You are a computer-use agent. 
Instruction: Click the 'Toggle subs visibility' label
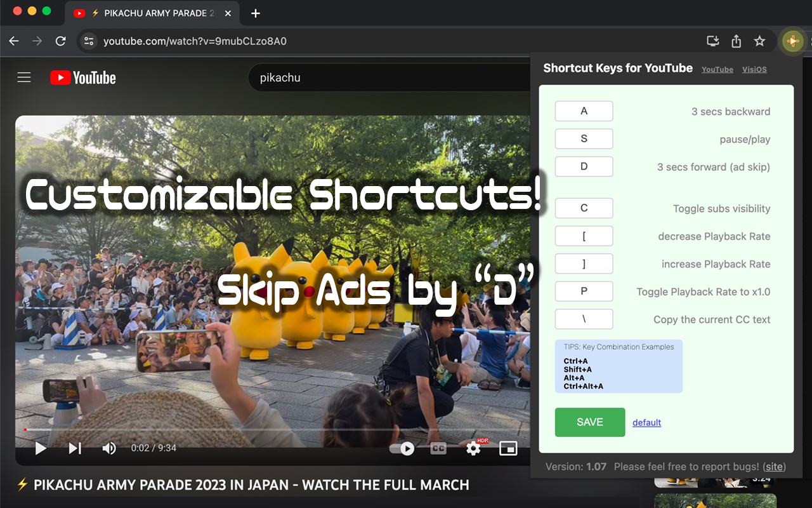[x=722, y=209]
